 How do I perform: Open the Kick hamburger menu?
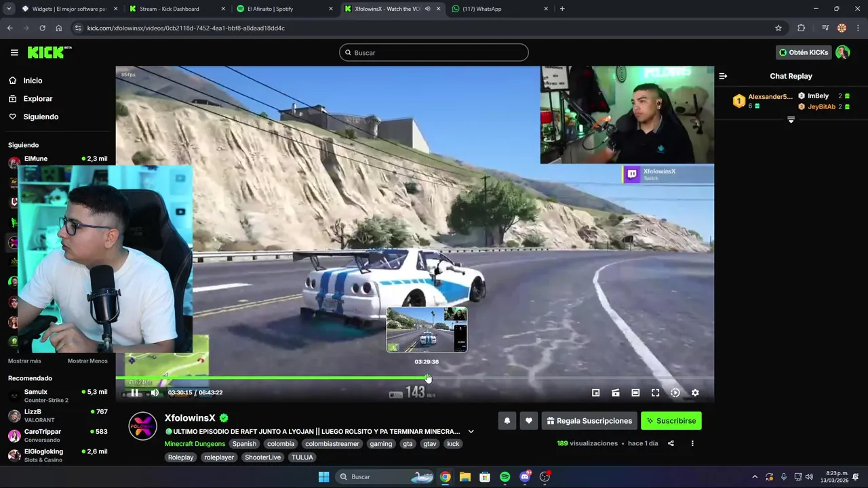pyautogui.click(x=14, y=52)
